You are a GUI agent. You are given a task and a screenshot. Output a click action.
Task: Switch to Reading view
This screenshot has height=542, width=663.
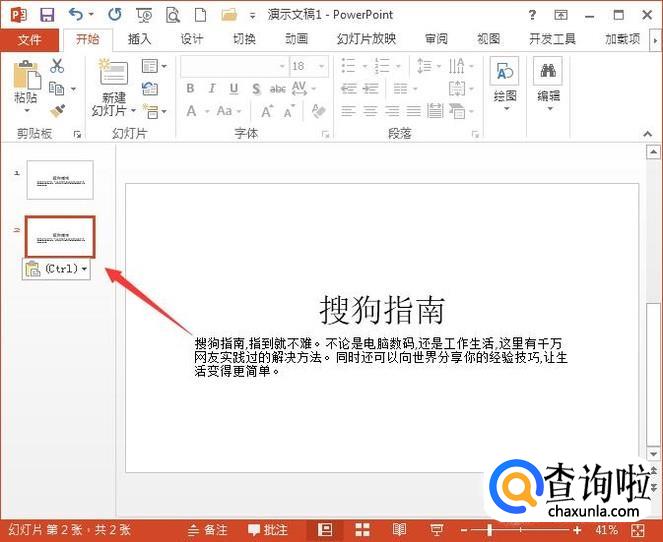click(x=399, y=530)
